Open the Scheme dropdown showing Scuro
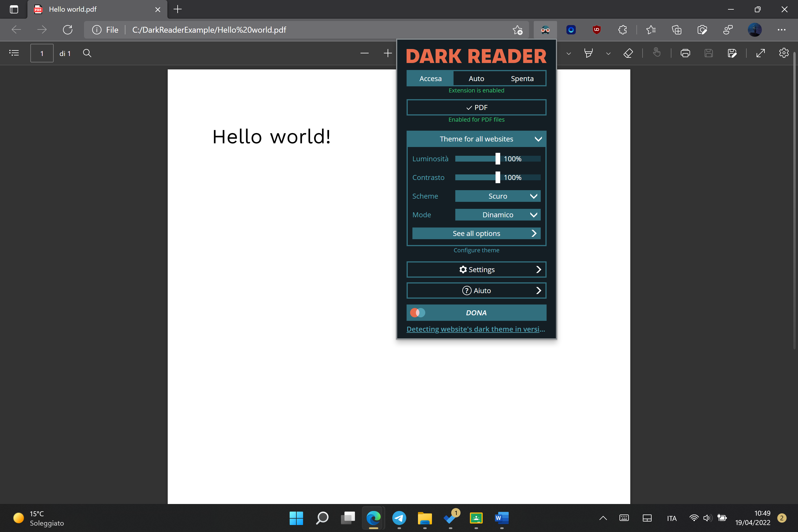 (x=498, y=196)
